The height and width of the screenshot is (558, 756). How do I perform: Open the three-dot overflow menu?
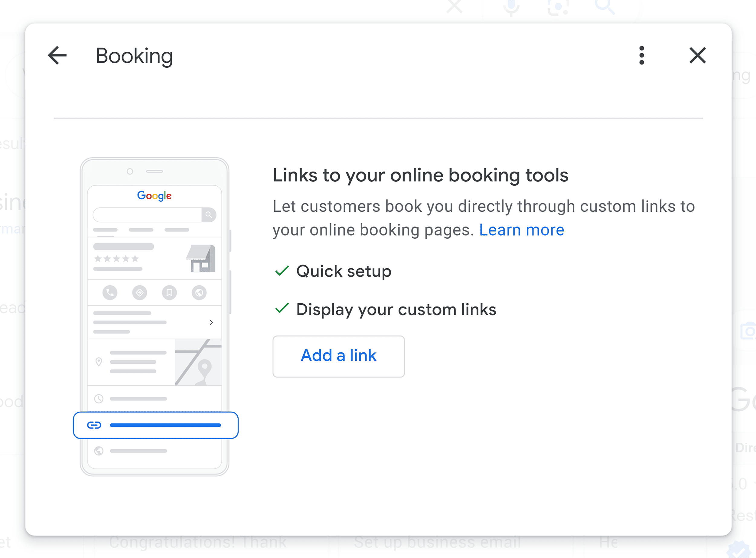[641, 55]
